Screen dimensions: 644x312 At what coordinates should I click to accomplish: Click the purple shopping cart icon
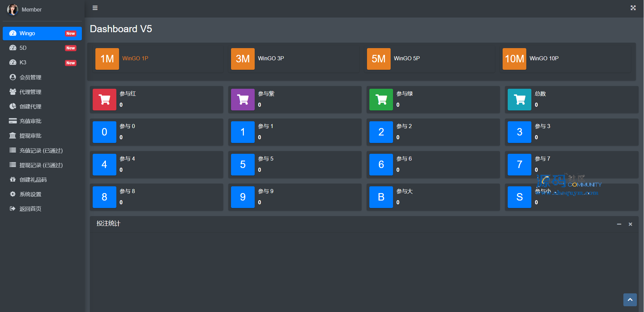(x=243, y=100)
